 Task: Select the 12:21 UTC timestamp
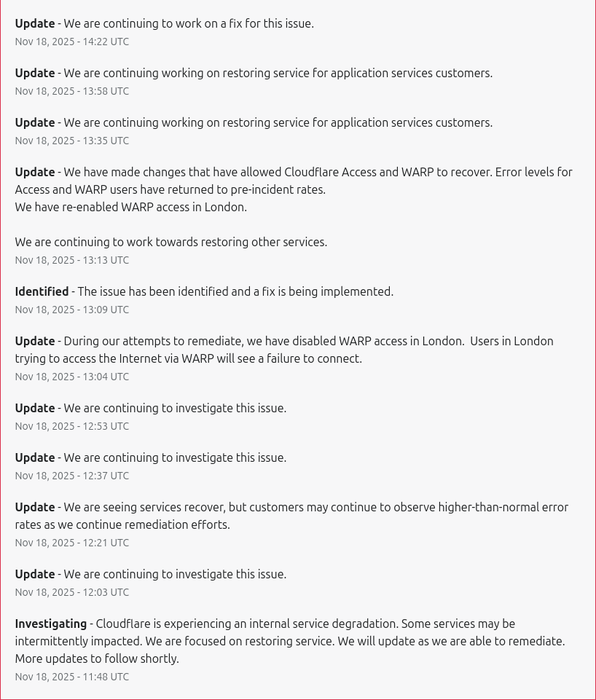click(72, 543)
